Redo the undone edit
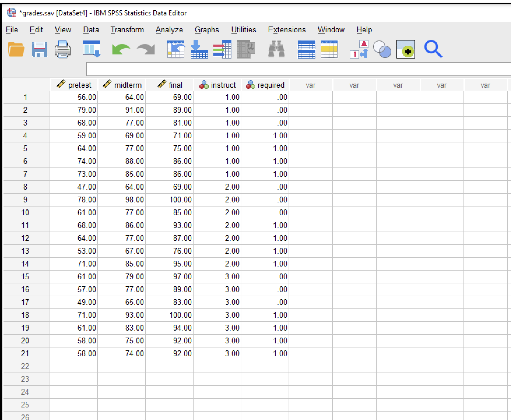The width and height of the screenshot is (511, 420). (146, 50)
